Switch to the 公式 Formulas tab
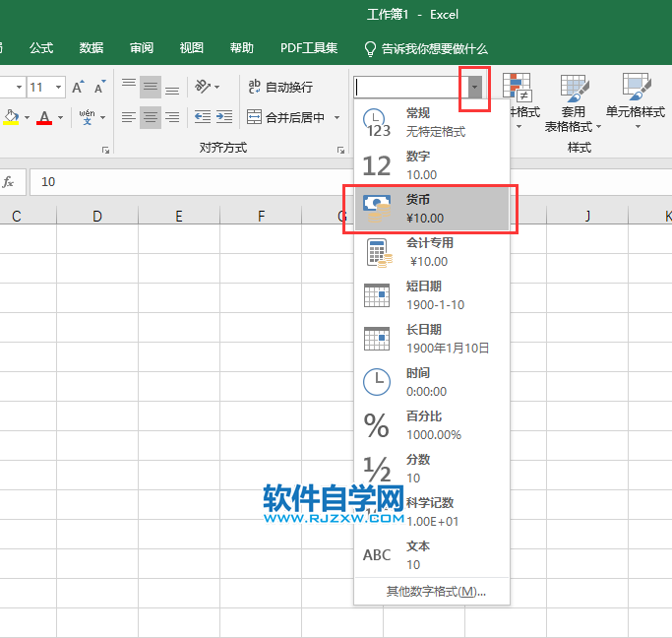The width and height of the screenshot is (672, 638). pos(41,48)
